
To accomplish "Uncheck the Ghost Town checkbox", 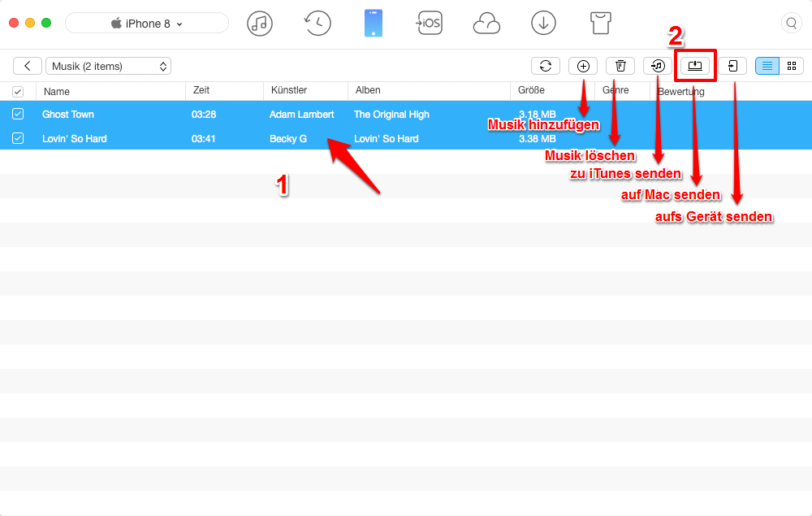I will (18, 114).
